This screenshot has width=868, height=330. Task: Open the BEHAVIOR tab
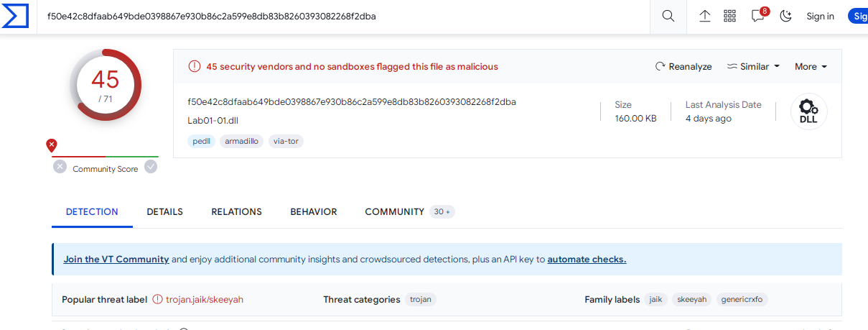[314, 212]
